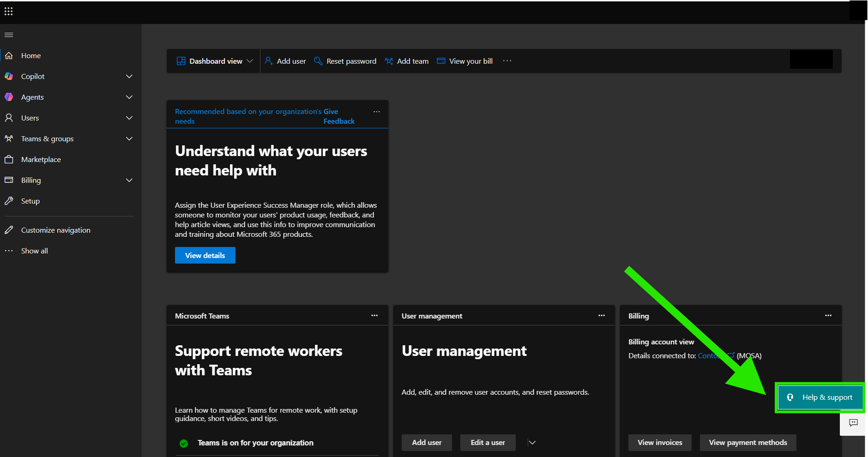Click the Home icon in sidebar
The width and height of the screenshot is (868, 457).
pyautogui.click(x=9, y=55)
